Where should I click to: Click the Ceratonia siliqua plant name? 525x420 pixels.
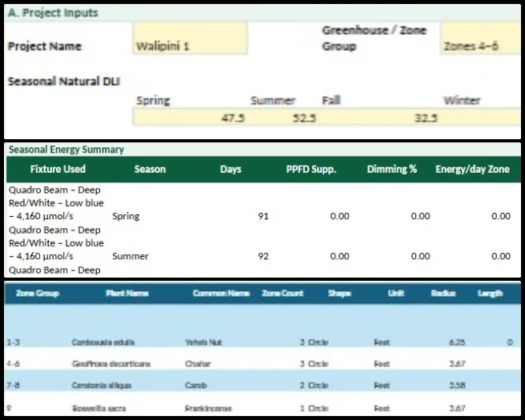(x=102, y=385)
